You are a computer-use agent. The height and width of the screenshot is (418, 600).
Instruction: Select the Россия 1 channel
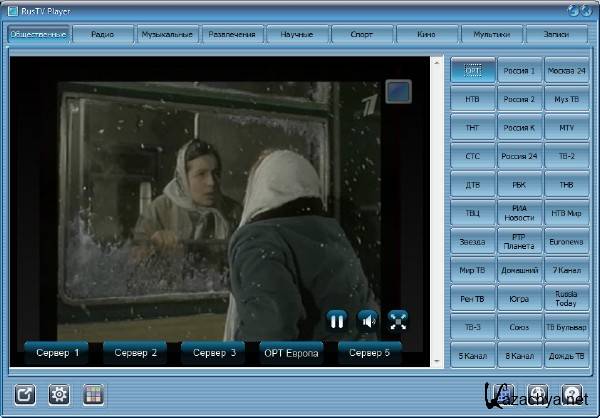pyautogui.click(x=519, y=71)
